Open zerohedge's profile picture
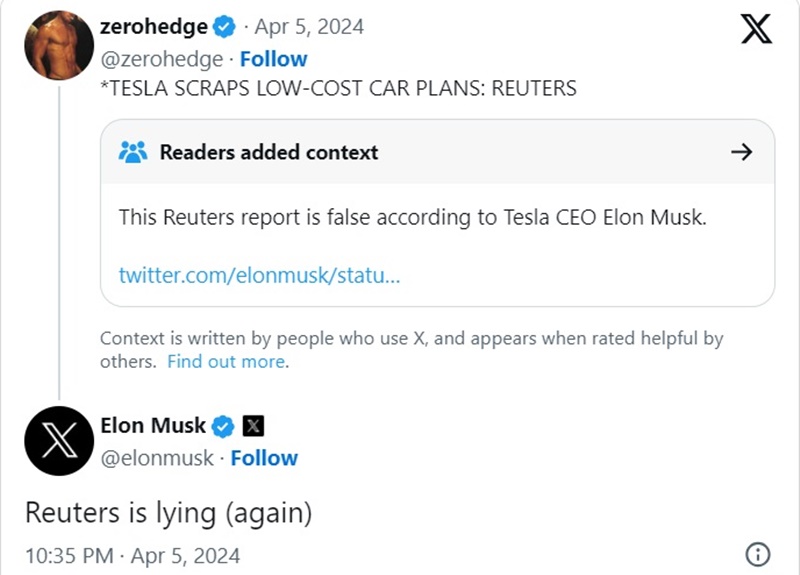800x575 pixels. (x=59, y=45)
